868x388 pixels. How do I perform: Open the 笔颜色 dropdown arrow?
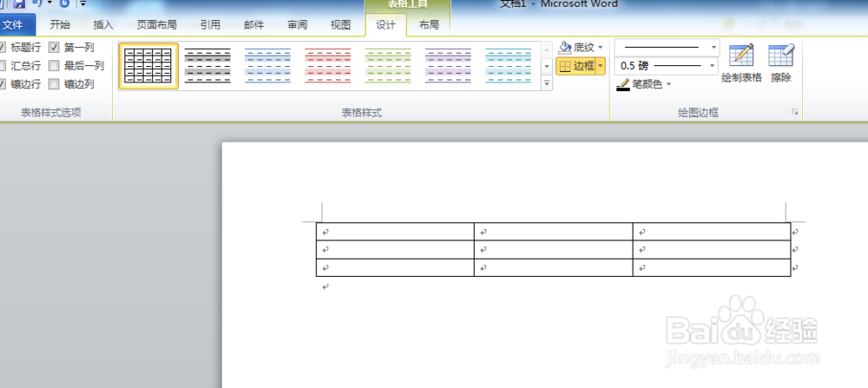tap(668, 85)
